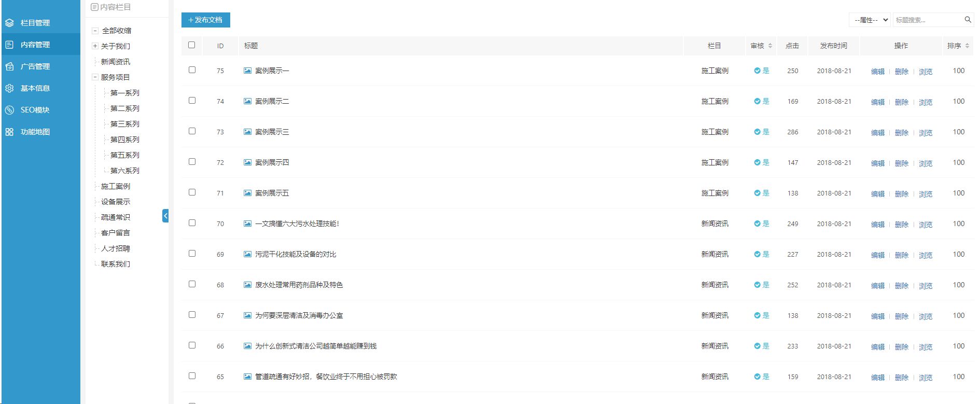Click image icon beside 一文搞懂六大污水处理技能
The width and height of the screenshot is (980, 404).
click(247, 224)
